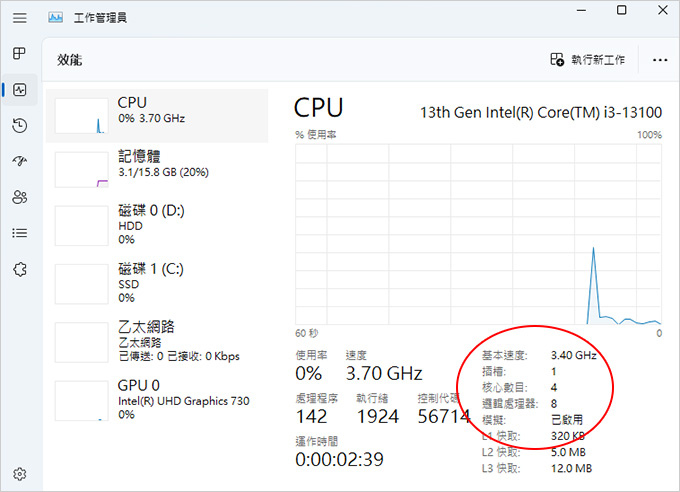Click the 142 processes count value
The image size is (680, 492).
(311, 417)
